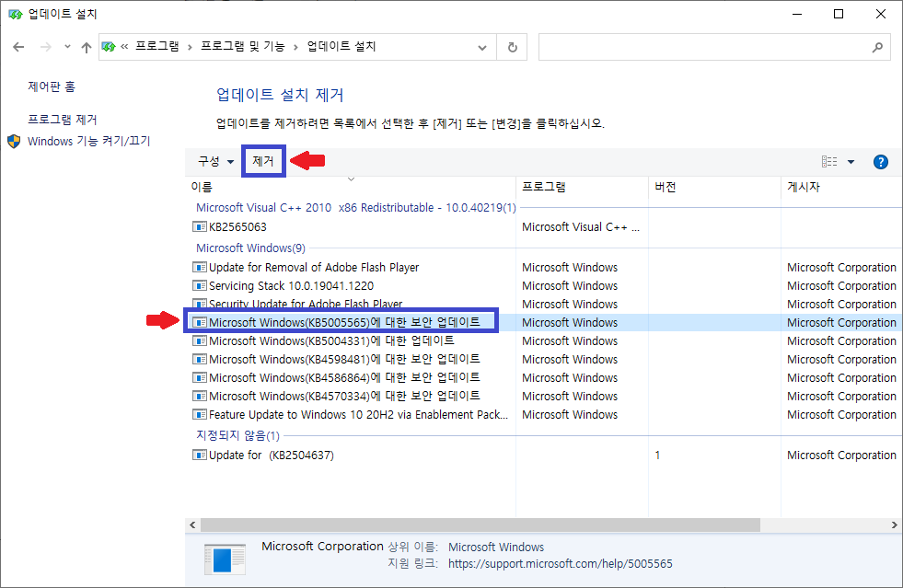The width and height of the screenshot is (903, 588).
Task: Open 제어판 홈 link
Action: pyautogui.click(x=52, y=86)
